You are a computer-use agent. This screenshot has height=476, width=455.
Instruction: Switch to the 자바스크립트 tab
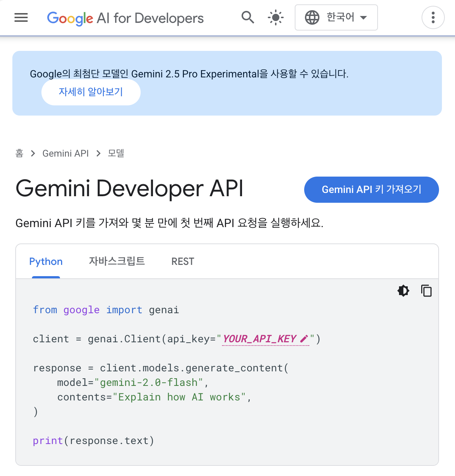[117, 261]
